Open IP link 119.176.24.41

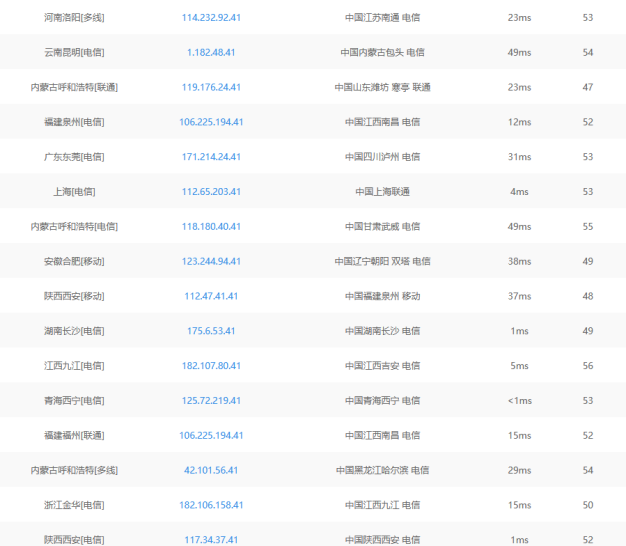tap(211, 87)
